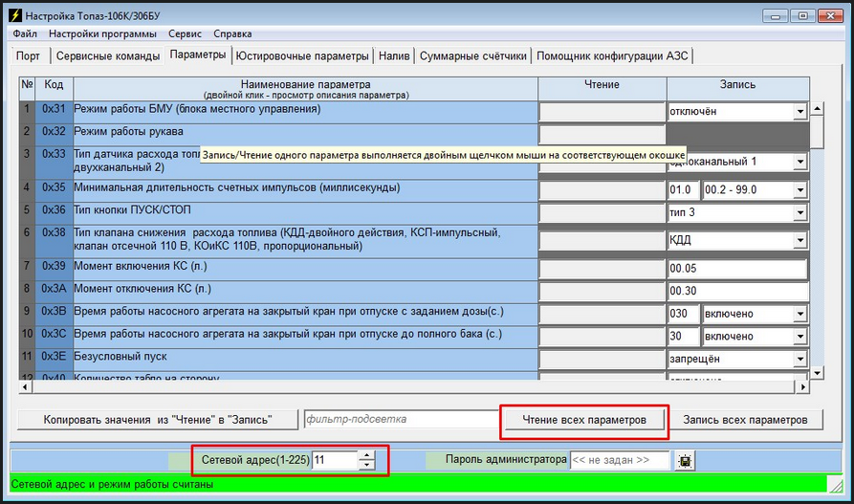Click the Сетевой адрес value field
The height and width of the screenshot is (504, 854).
335,460
